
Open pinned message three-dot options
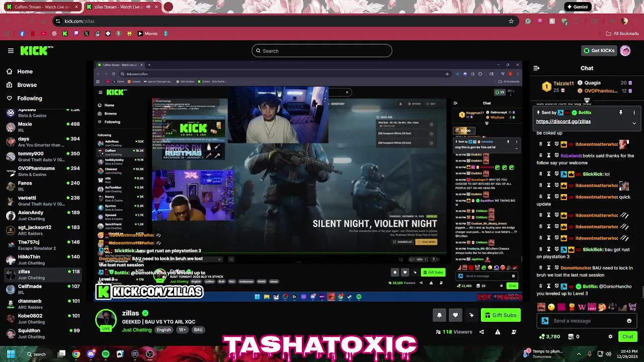pyautogui.click(x=634, y=113)
